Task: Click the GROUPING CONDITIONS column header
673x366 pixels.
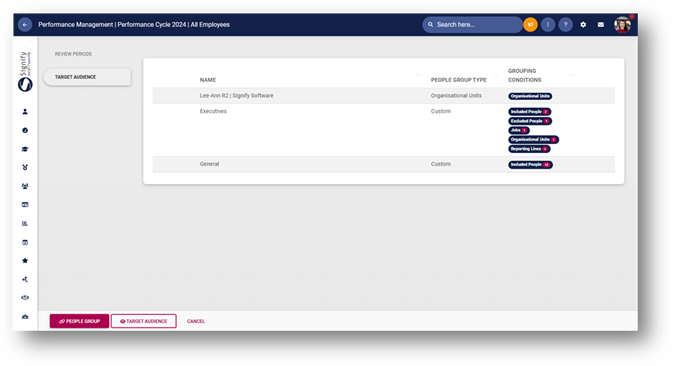Action: (524, 76)
